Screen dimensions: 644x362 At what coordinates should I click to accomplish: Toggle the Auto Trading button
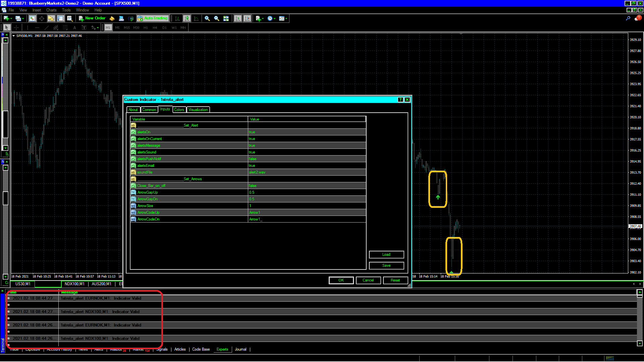(153, 18)
